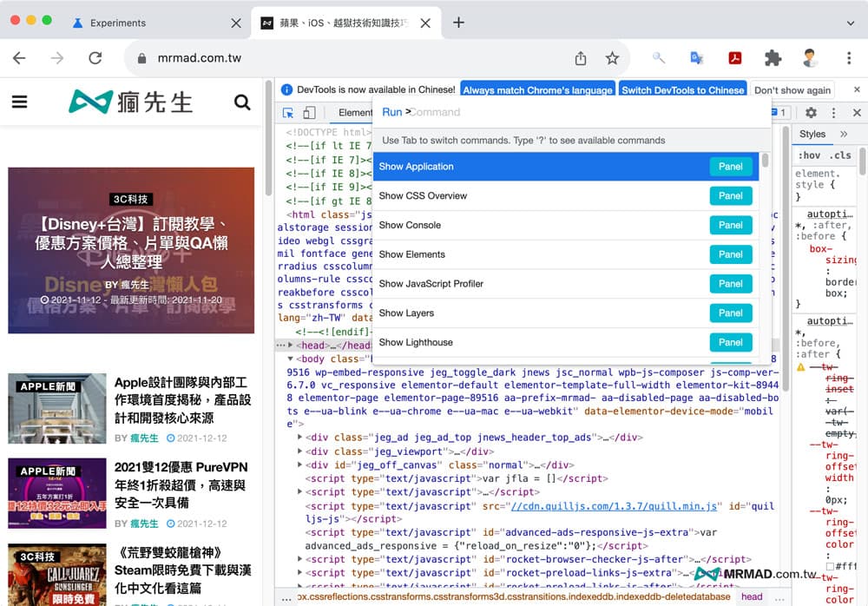Choose Show CSS Overview command

point(566,196)
